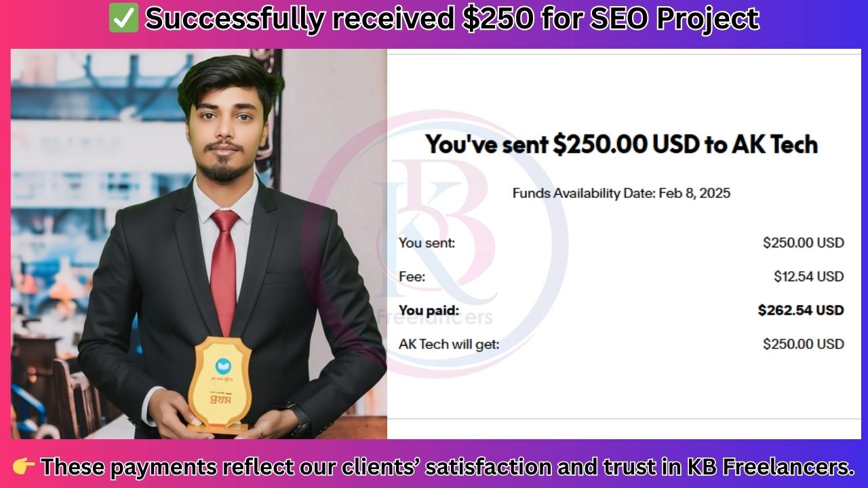Viewport: 868px width, 488px height.
Task: Click the 'Fee:' label
Action: [412, 277]
